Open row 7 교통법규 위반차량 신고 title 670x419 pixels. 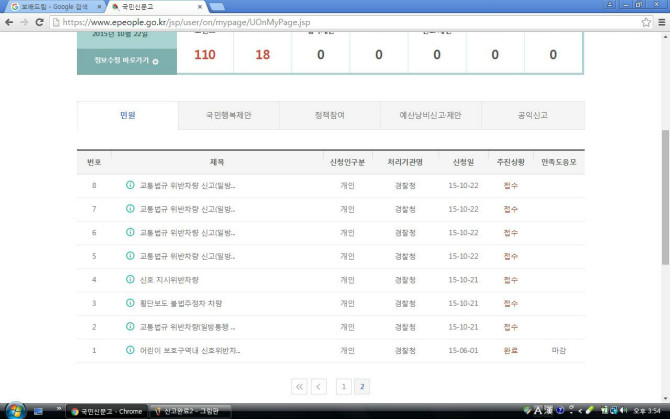(x=187, y=209)
